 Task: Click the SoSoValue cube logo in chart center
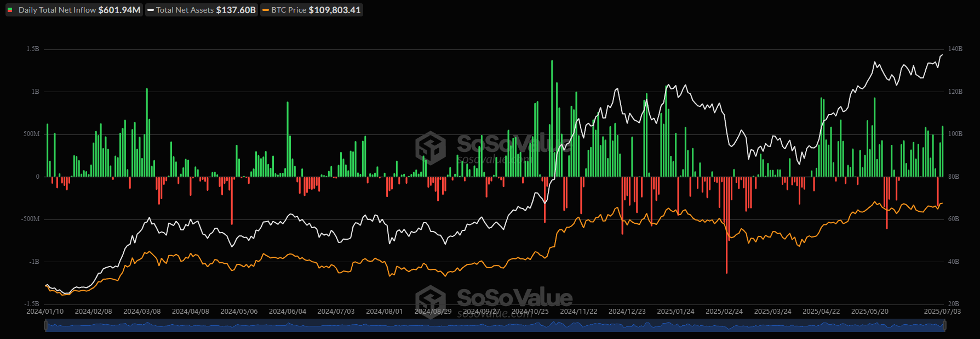[431, 148]
